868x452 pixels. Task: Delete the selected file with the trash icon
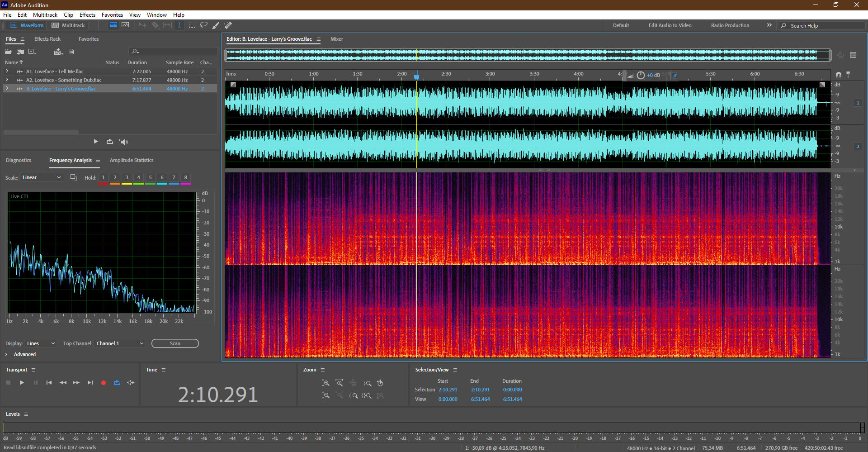coord(71,52)
